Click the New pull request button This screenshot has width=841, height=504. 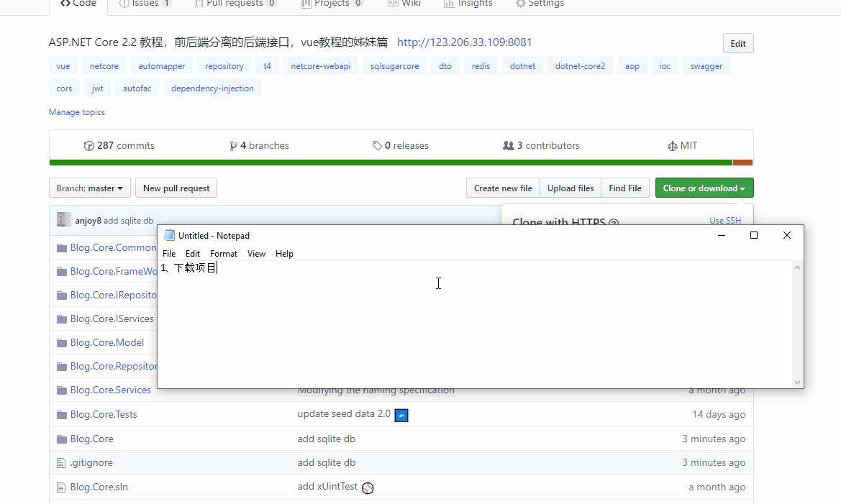(176, 188)
